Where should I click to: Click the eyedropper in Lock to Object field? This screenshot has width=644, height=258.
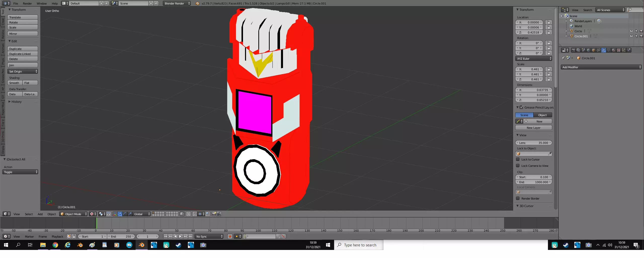(x=550, y=154)
